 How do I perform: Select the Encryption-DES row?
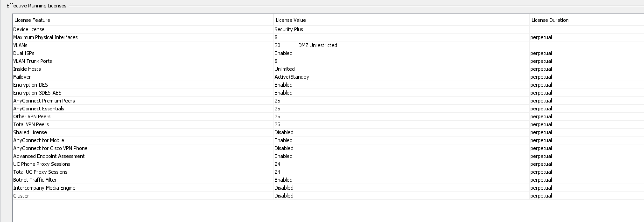[328, 85]
